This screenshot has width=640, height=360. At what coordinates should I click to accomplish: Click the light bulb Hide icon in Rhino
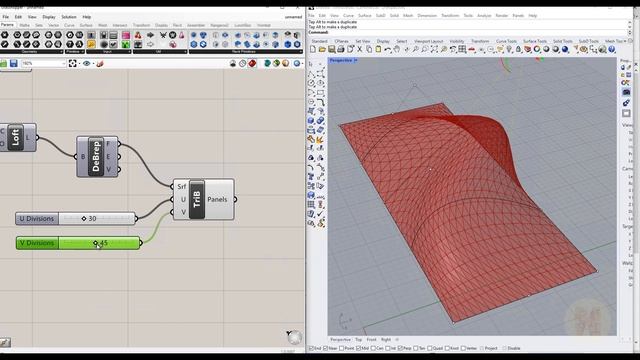[x=509, y=49]
